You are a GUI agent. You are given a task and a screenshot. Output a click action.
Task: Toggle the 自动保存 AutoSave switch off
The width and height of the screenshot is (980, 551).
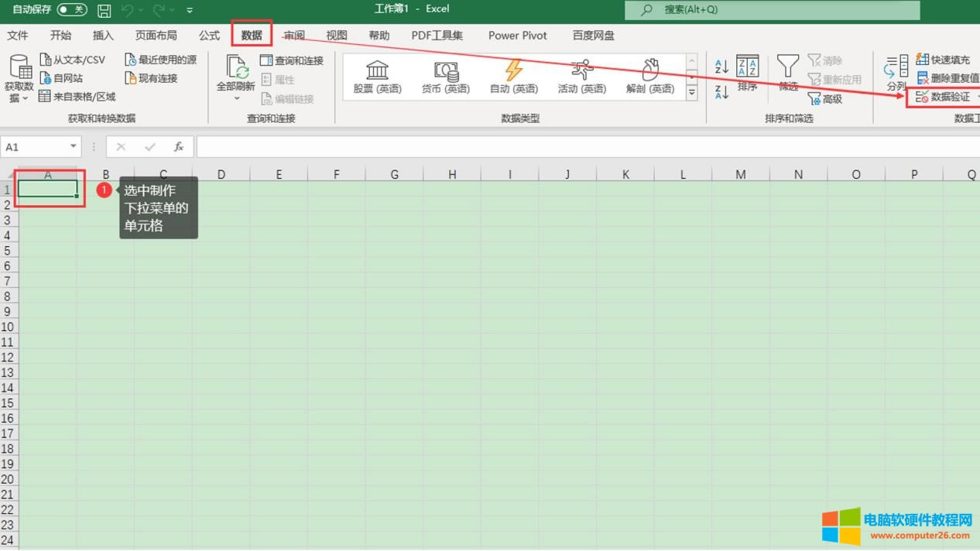(72, 9)
